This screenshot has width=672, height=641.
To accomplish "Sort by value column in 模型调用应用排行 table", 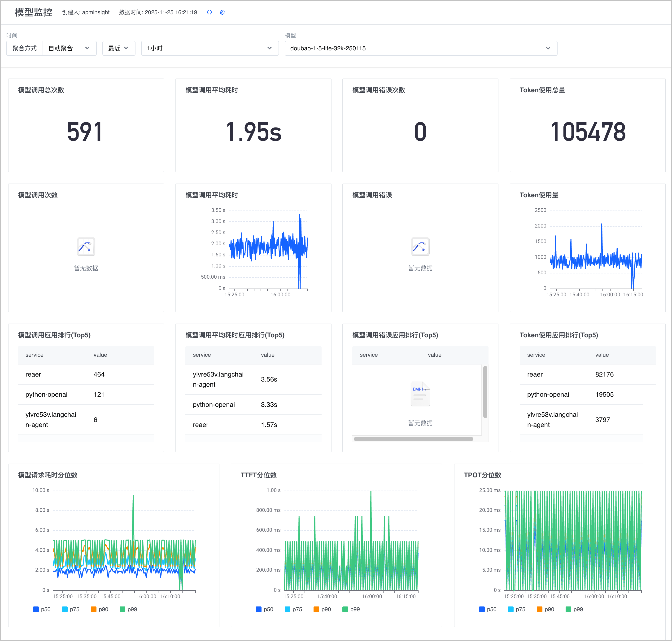I will [x=100, y=355].
